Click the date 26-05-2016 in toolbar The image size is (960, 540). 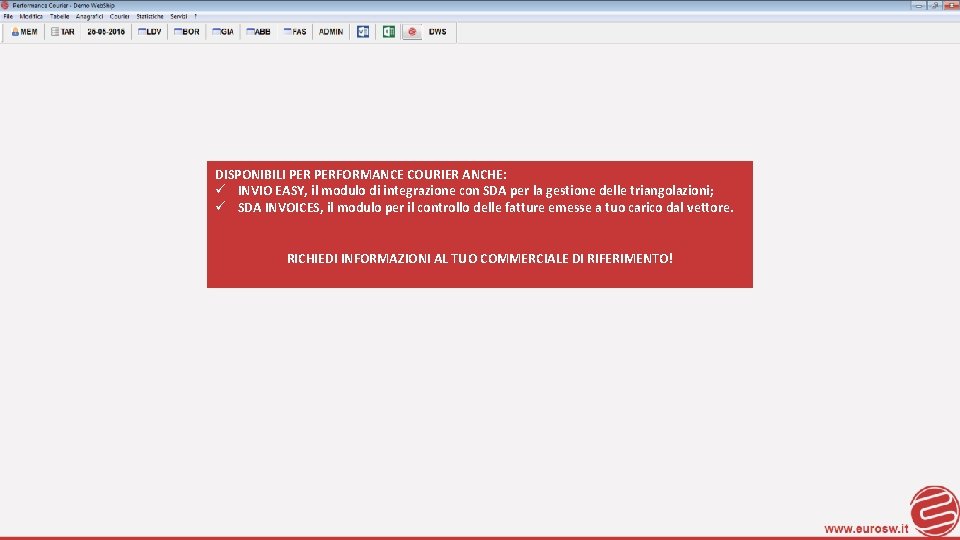click(106, 32)
